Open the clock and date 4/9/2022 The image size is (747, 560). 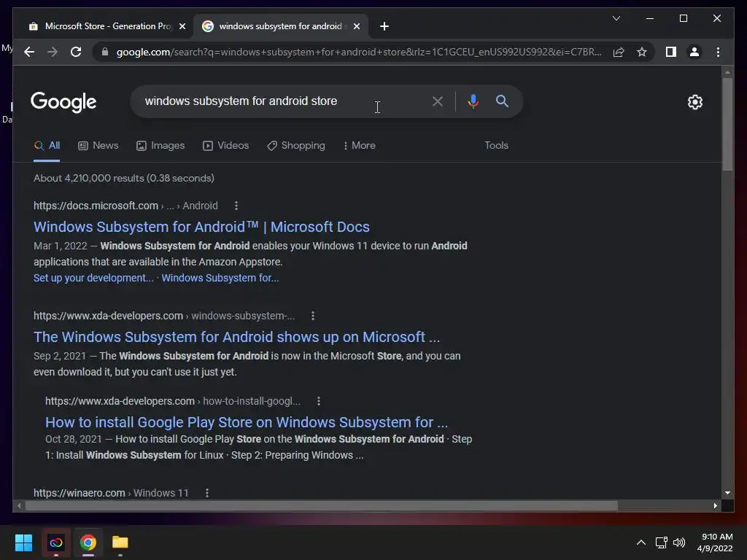(x=715, y=542)
